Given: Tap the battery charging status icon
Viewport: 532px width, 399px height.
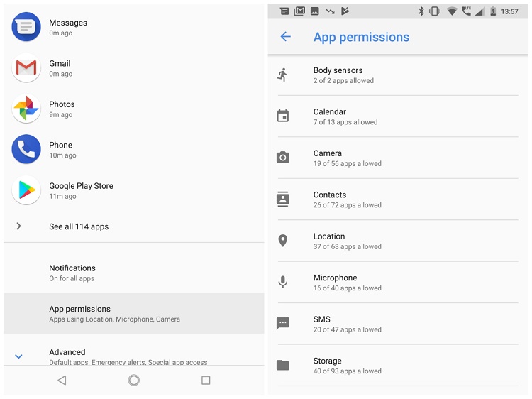Looking at the screenshot, I should coord(493,11).
